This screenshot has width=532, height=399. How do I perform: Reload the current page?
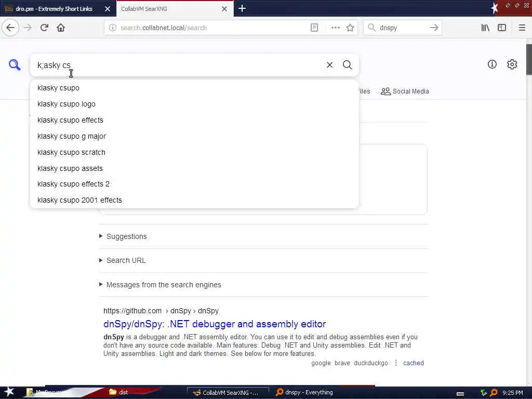coord(45,28)
